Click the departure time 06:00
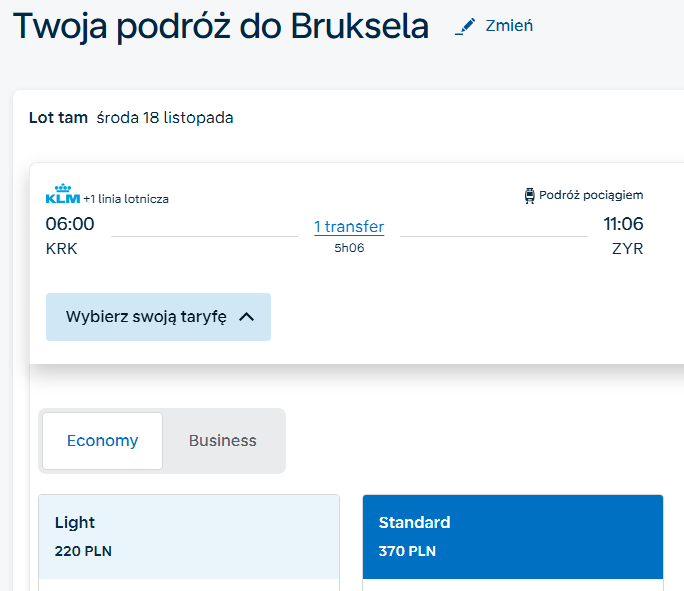The height and width of the screenshot is (591, 684). click(x=70, y=224)
